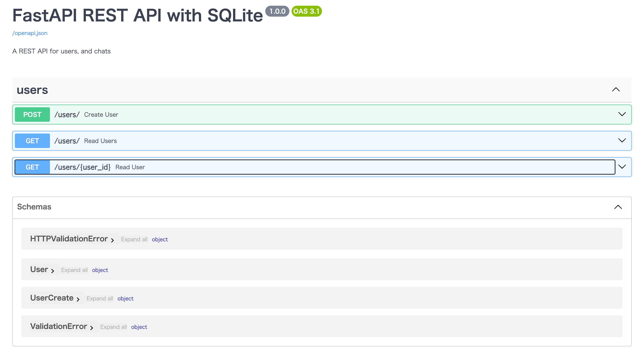644x349 pixels.
Task: Expand the ValidationError schema arrow
Action: 92,328
